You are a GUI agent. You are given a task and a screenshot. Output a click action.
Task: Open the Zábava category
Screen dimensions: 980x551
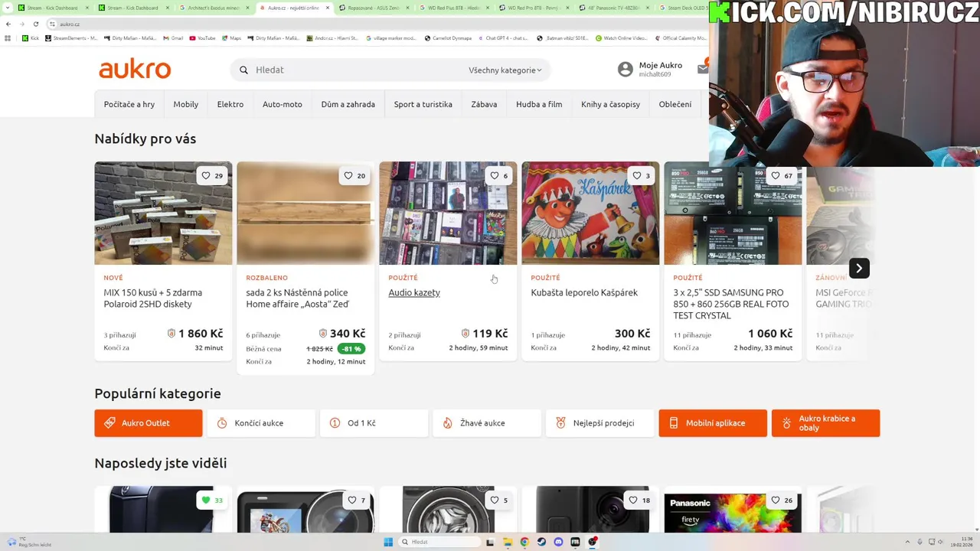[484, 104]
